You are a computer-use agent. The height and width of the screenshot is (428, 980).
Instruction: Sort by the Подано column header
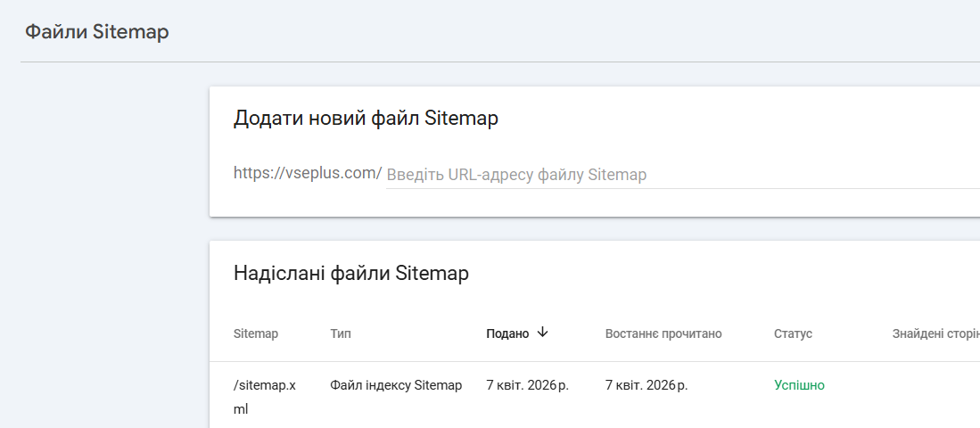pos(507,333)
